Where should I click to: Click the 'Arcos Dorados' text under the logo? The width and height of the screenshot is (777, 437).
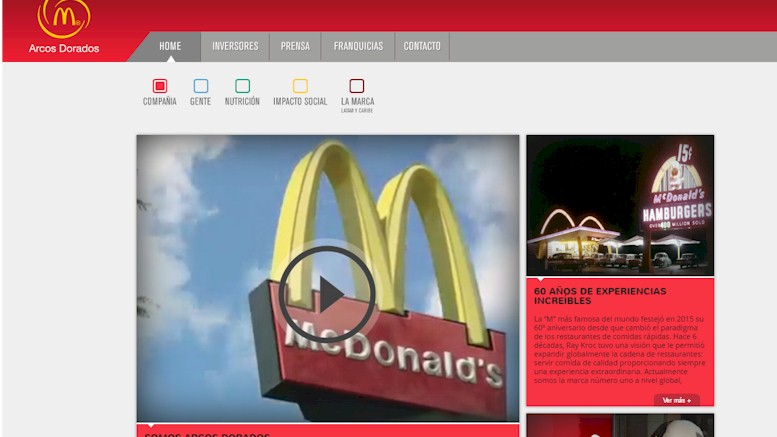[64, 48]
